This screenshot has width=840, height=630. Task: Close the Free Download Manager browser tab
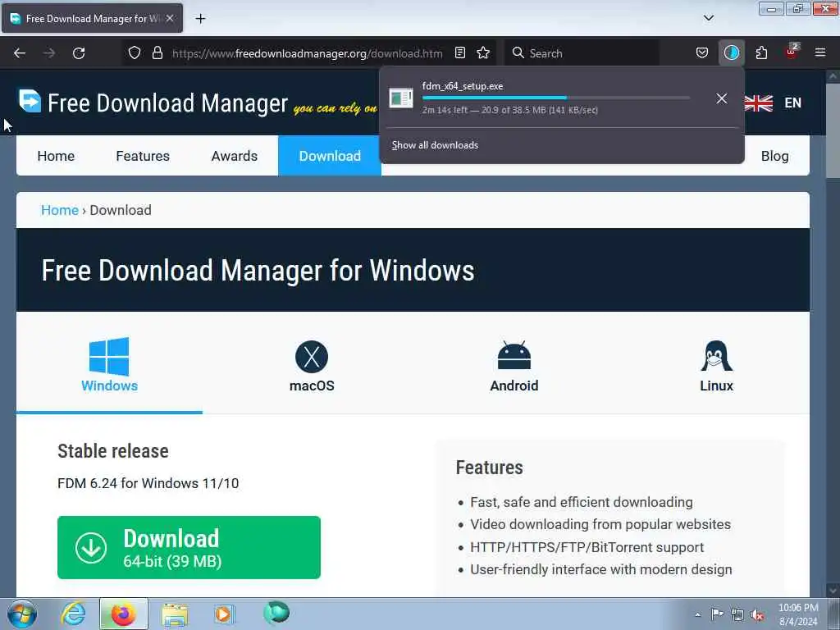click(170, 18)
